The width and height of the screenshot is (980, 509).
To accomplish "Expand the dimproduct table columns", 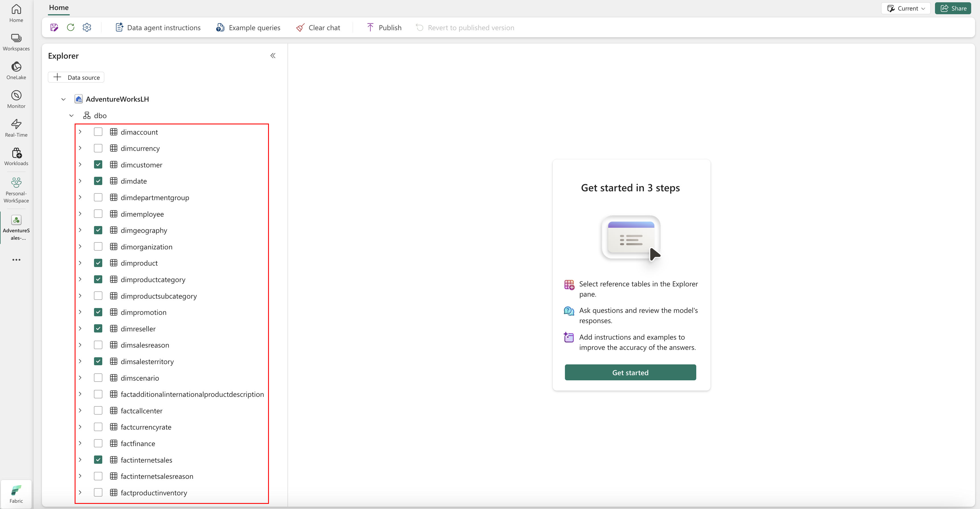I will 80,263.
